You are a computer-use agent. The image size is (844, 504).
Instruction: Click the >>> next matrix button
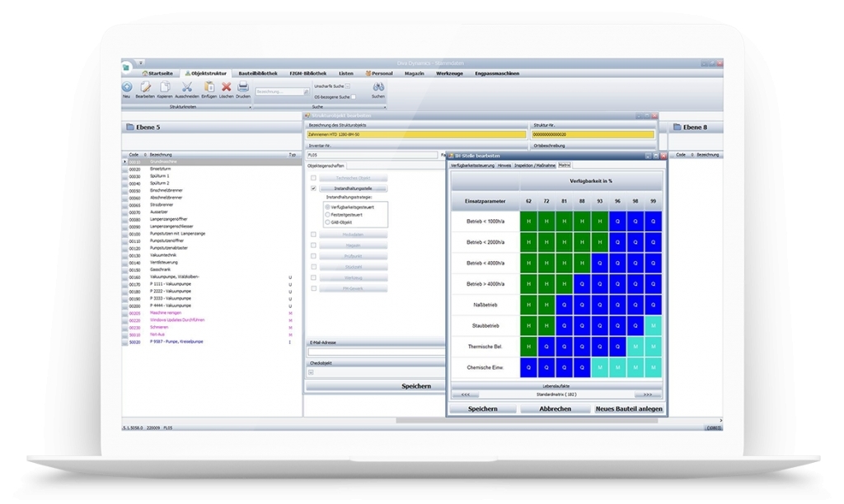648,394
